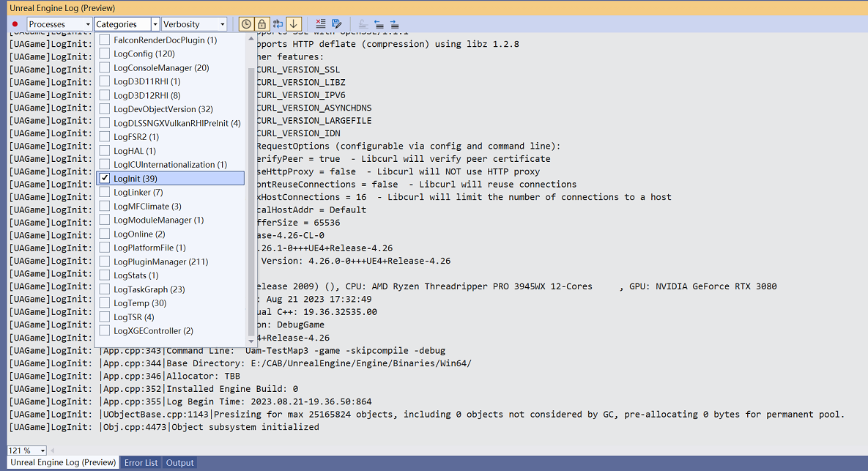Tick the LogModuleManager (1) checkbox
Screen dimensions: 868x471
pos(105,220)
